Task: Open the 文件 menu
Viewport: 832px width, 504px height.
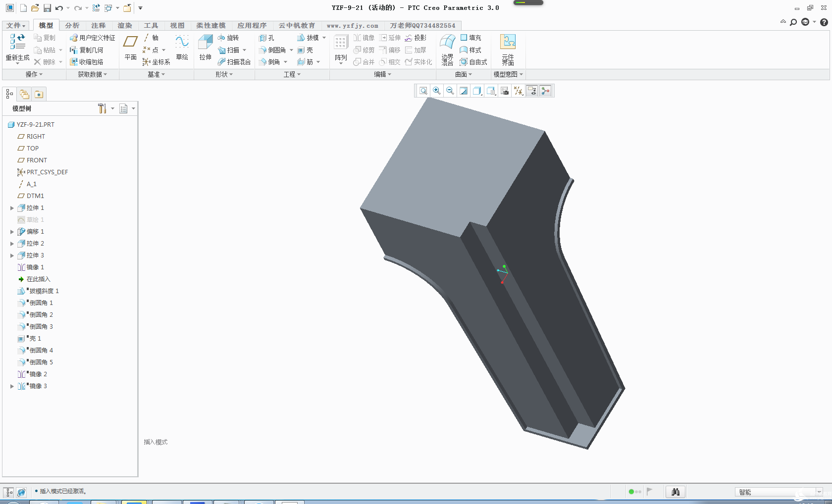Action: [x=16, y=25]
